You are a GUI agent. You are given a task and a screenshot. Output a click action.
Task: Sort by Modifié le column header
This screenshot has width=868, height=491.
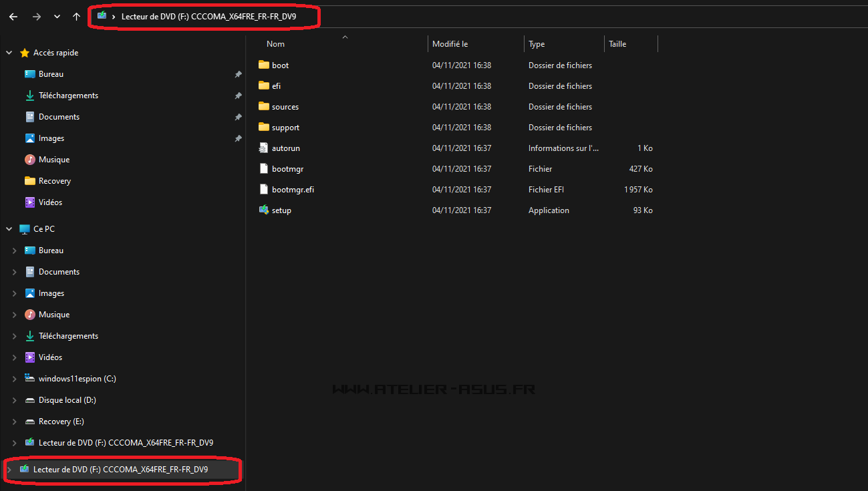450,44
